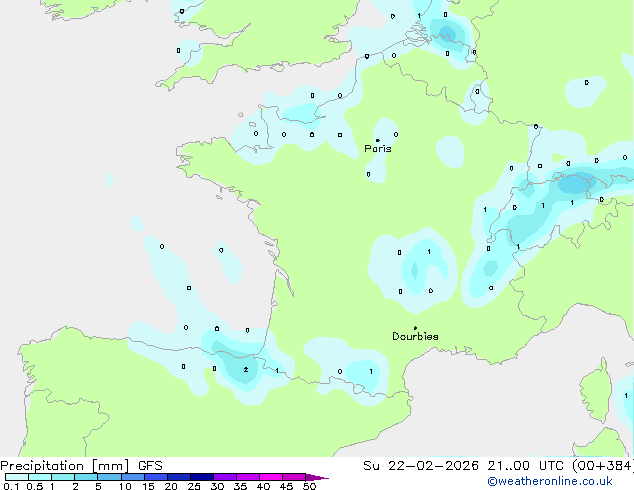This screenshot has width=634, height=490.
Task: Click the '(00+384)' forecast hour text
Action: tap(602, 466)
